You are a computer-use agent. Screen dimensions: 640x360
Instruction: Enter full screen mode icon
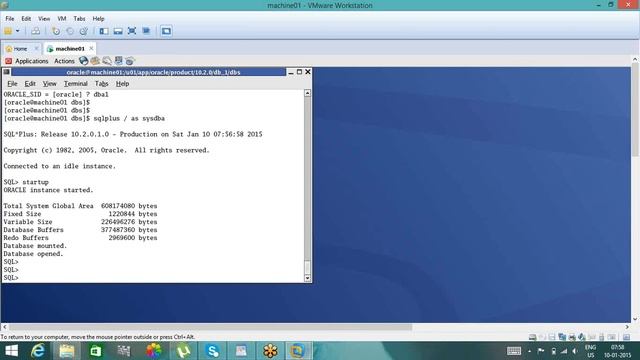(132, 31)
